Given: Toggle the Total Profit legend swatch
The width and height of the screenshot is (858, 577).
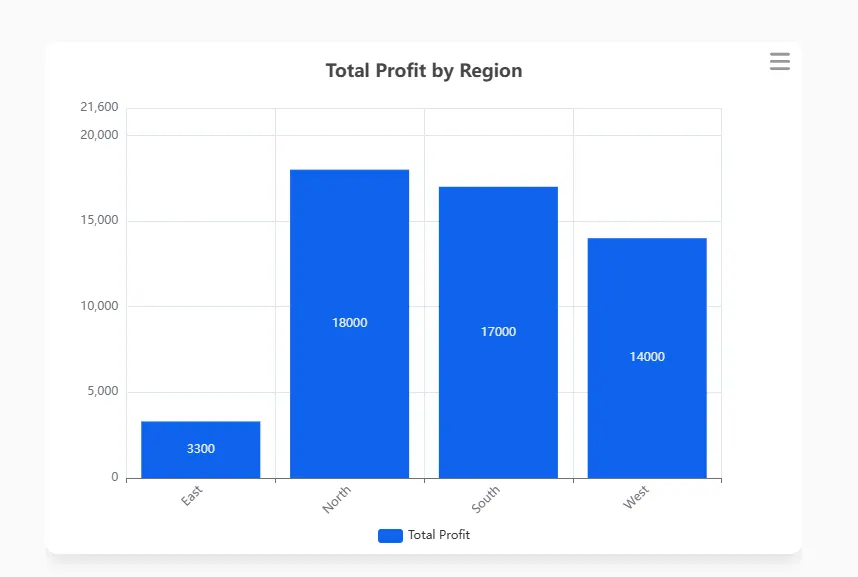Looking at the screenshot, I should (x=390, y=535).
